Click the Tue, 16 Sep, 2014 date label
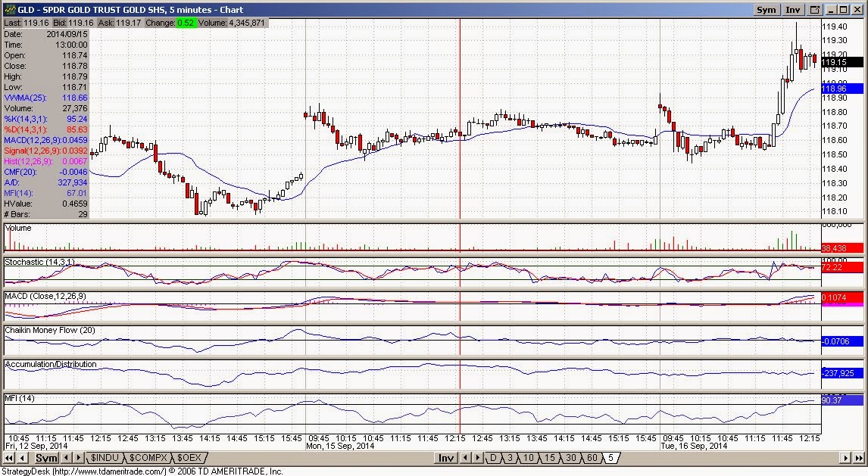868x476 pixels. (695, 446)
